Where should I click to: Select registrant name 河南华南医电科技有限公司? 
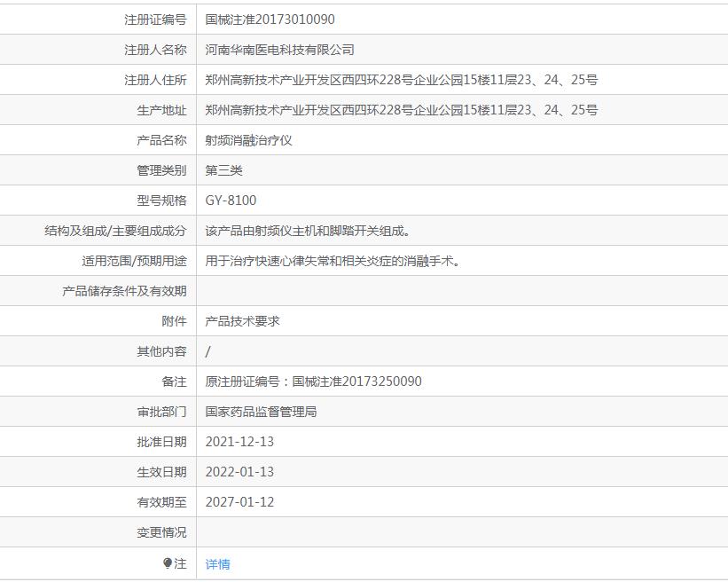pyautogui.click(x=279, y=49)
